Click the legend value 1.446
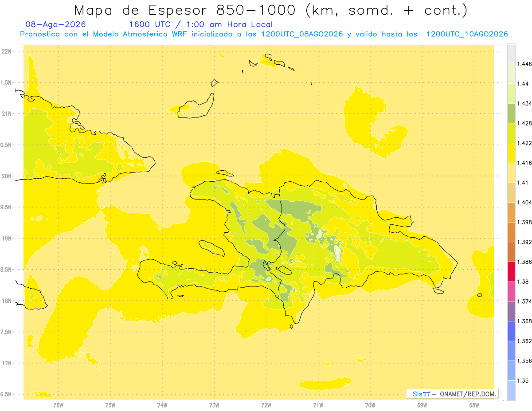Screen dimensions: 532x411 [x=524, y=64]
